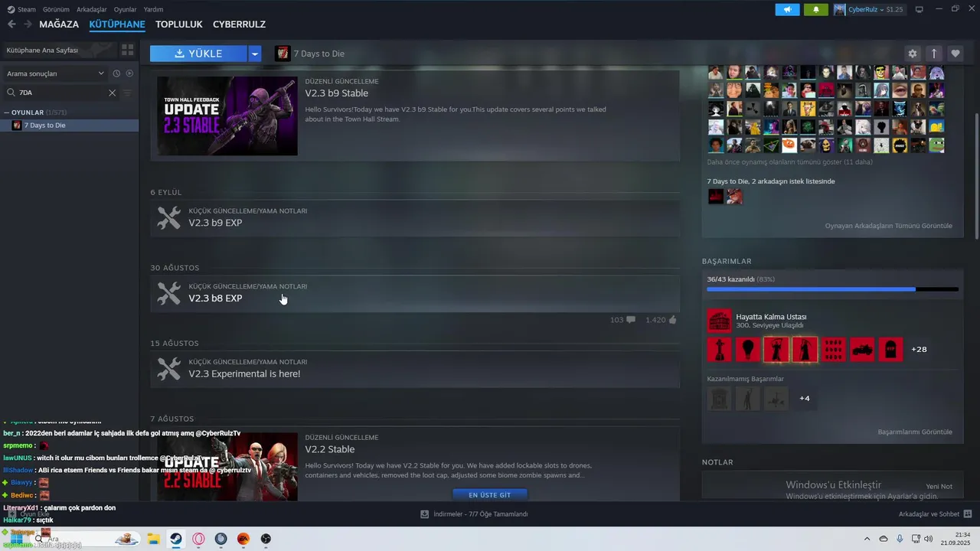This screenshot has width=980, height=551.
Task: Clear the 7DA search text
Action: pyautogui.click(x=112, y=93)
